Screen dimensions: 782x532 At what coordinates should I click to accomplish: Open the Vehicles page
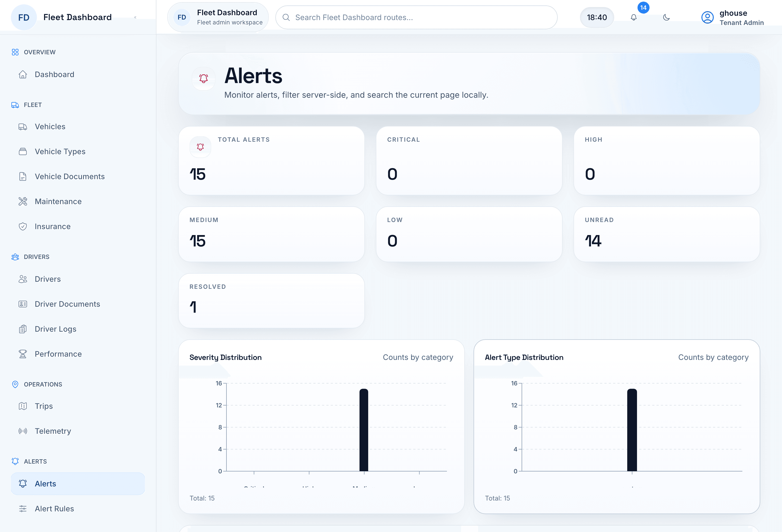tap(78, 126)
